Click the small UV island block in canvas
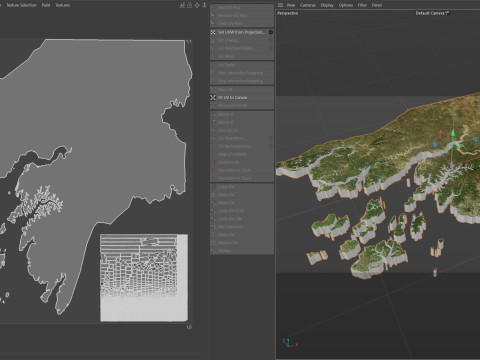 tap(144, 278)
